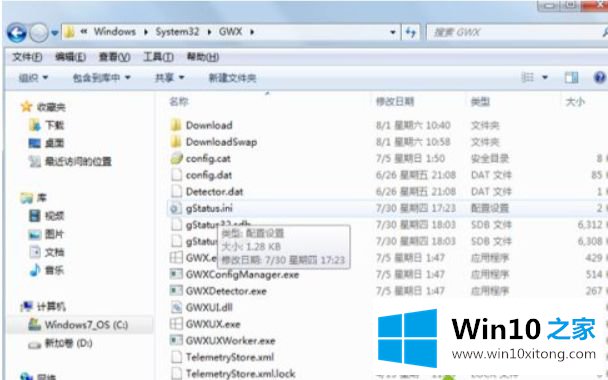The height and width of the screenshot is (380, 608).
Task: Open the recent locations dropdown beside navigation arrows
Action: [x=55, y=33]
